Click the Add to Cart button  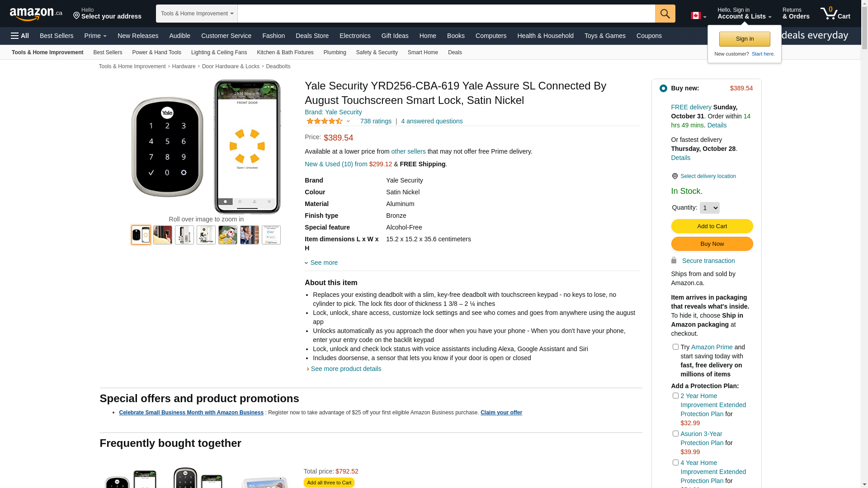[x=712, y=226]
